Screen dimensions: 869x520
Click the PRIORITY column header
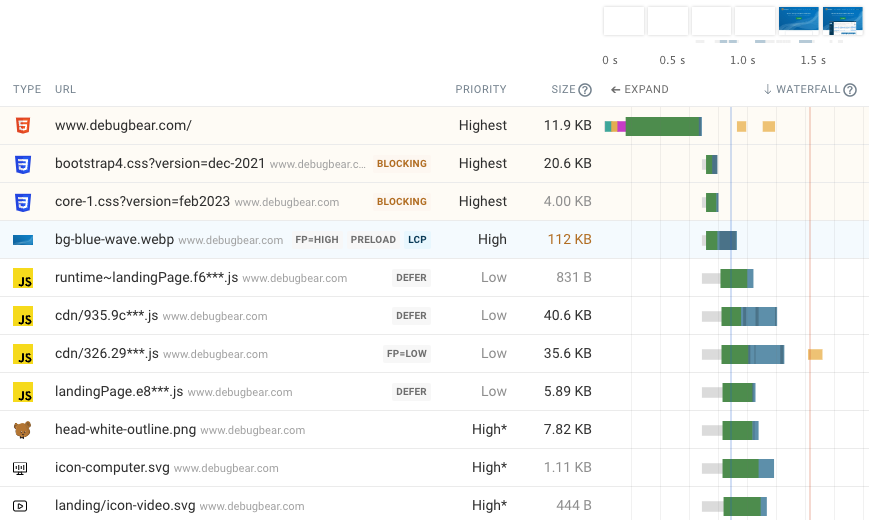coord(481,89)
